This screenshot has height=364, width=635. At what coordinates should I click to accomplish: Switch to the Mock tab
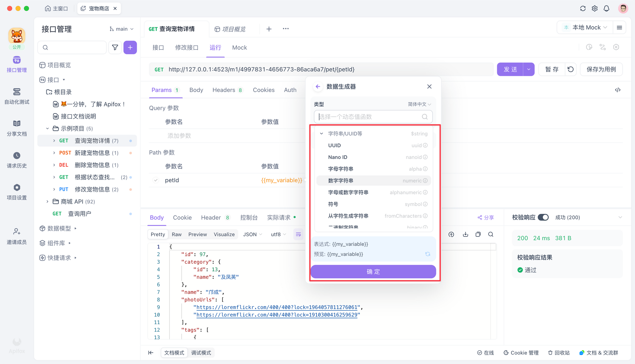[239, 47]
